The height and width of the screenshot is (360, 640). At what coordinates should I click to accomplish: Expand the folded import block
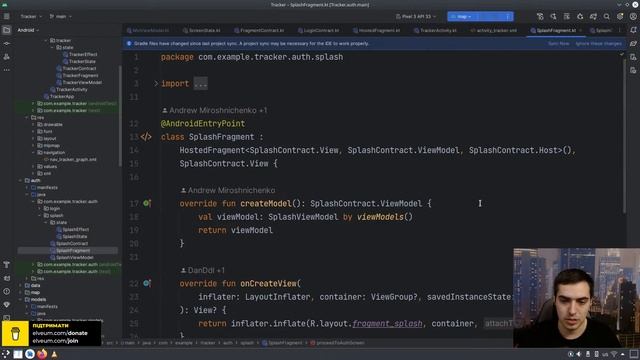pos(156,83)
